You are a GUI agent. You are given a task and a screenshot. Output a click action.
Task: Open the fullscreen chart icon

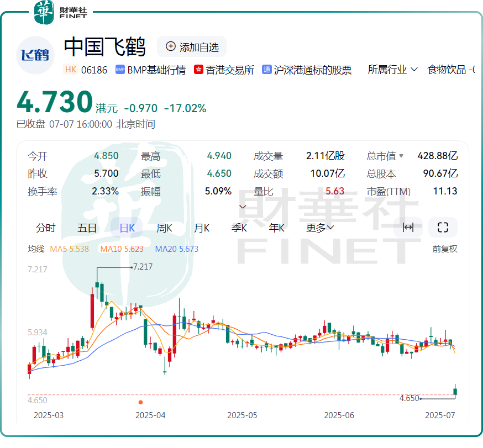pos(443,228)
